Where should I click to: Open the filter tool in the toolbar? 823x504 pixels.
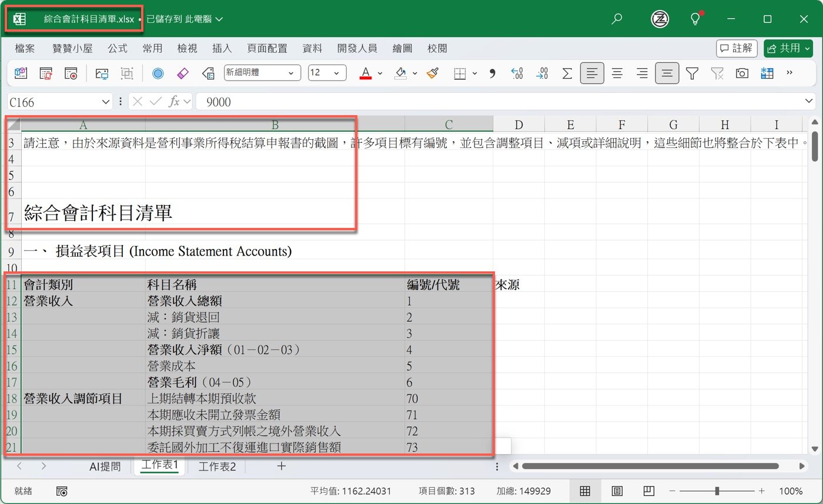tap(692, 73)
